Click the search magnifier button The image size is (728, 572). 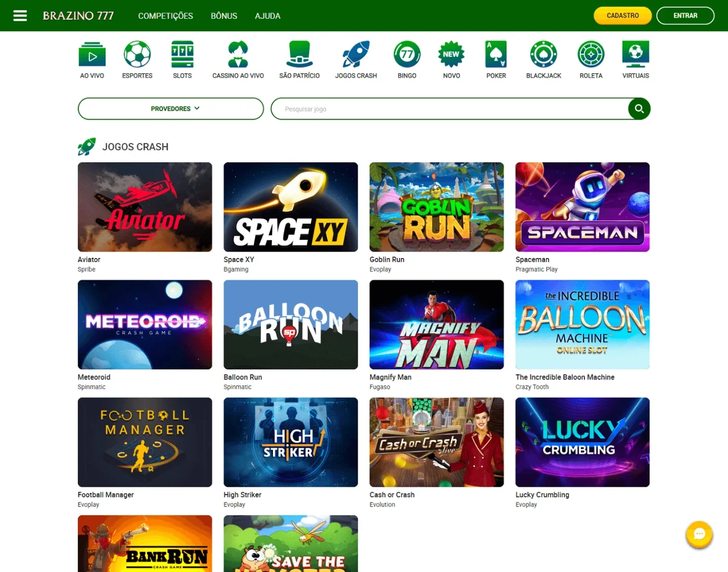click(639, 109)
